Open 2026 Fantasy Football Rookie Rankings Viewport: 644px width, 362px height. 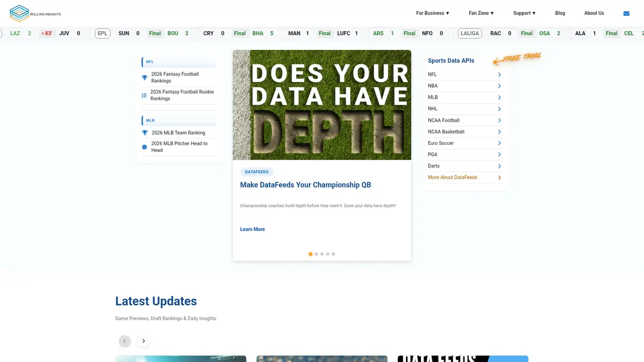pos(182,95)
